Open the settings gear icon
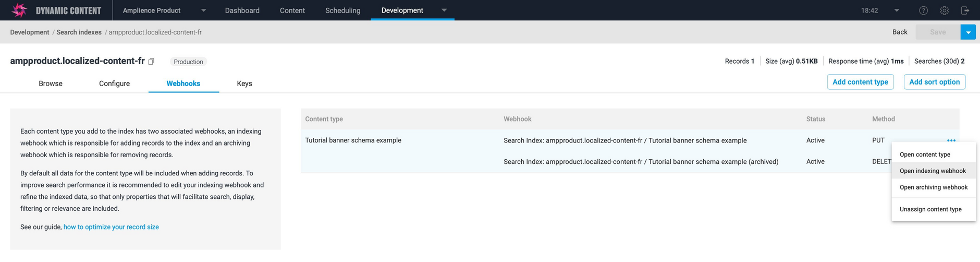 pos(944,10)
